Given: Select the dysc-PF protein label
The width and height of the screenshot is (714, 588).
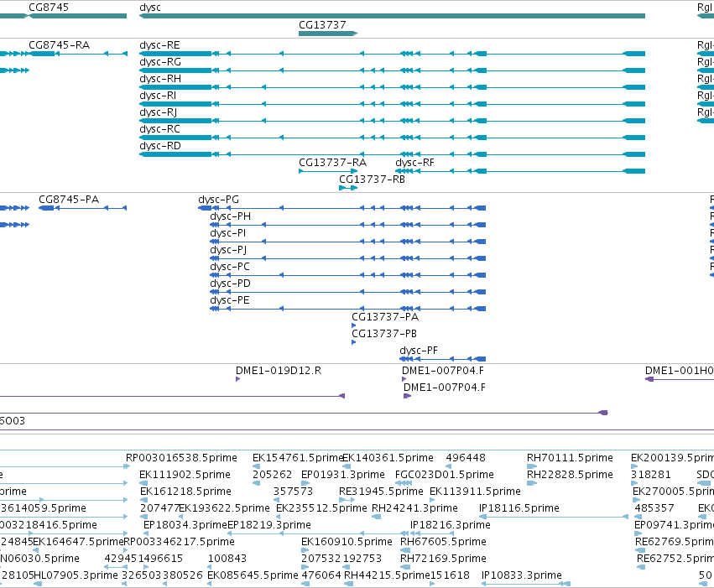Looking at the screenshot, I should [x=419, y=351].
